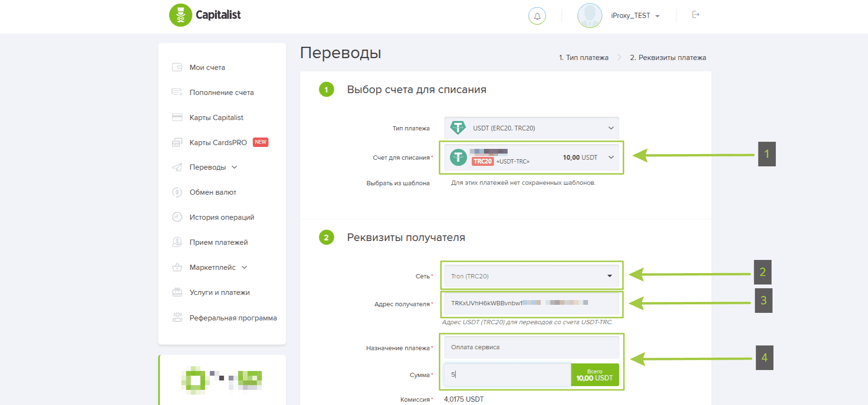Open Услуги и платежи
The width and height of the screenshot is (868, 405).
(219, 293)
